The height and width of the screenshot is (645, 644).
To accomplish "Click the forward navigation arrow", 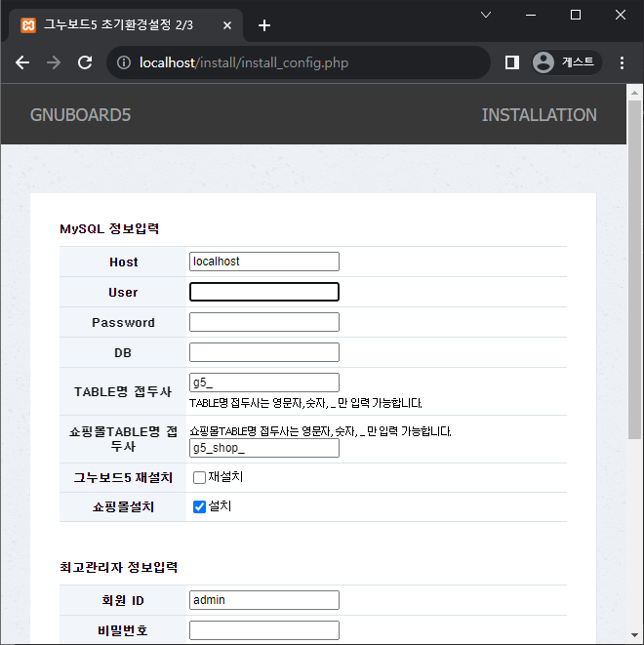I will coord(54,62).
